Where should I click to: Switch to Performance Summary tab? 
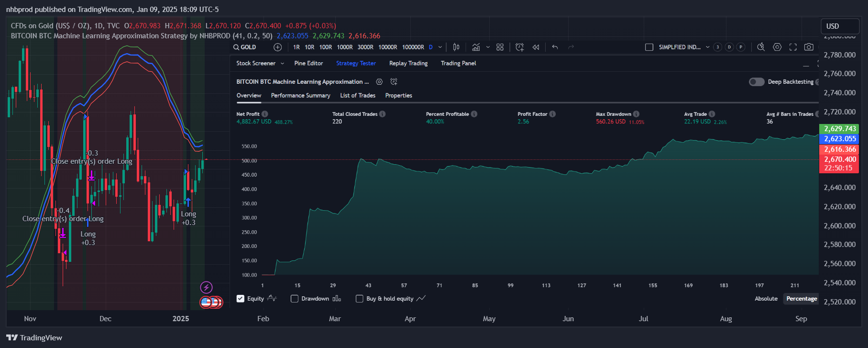pos(300,96)
